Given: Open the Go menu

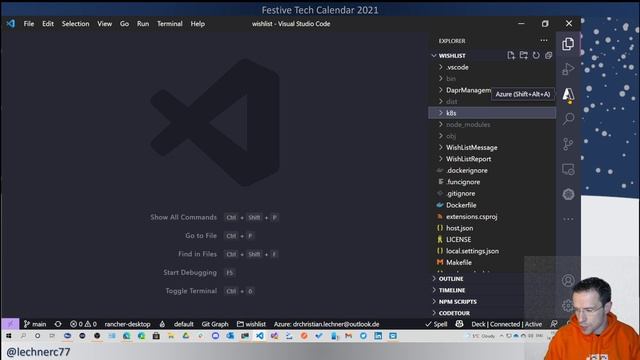Looking at the screenshot, I should (x=124, y=24).
